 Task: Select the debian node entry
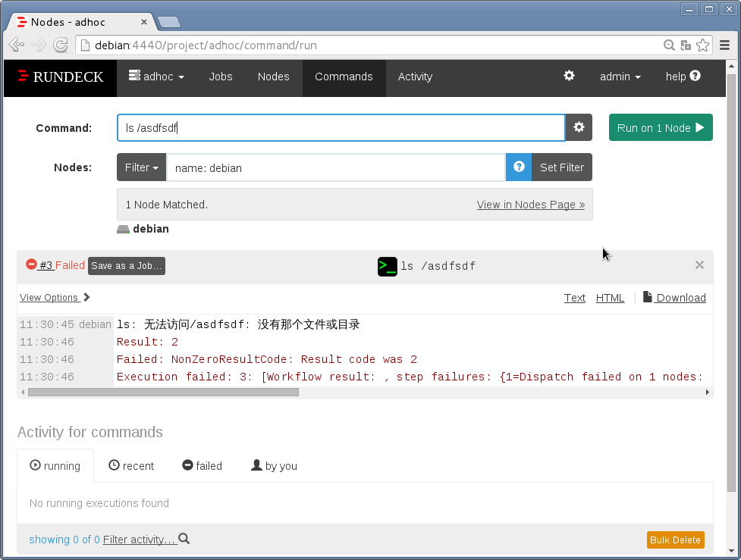click(x=143, y=229)
